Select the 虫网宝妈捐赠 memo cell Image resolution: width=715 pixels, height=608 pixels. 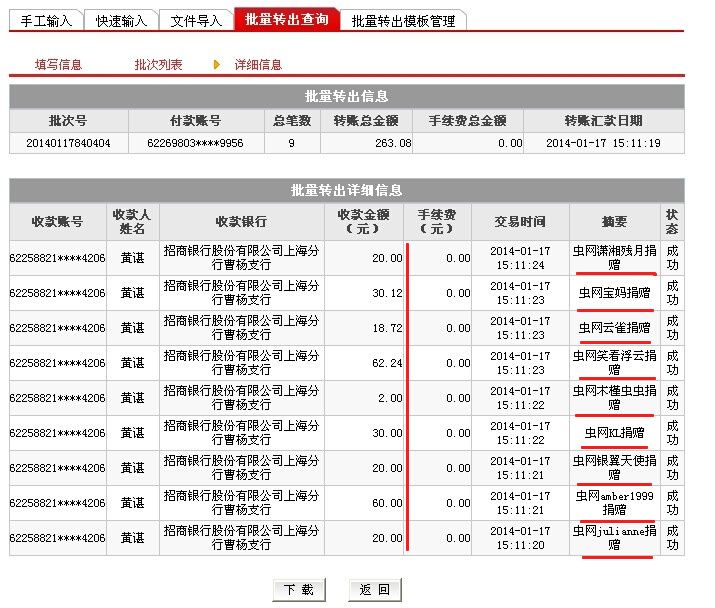pos(614,293)
